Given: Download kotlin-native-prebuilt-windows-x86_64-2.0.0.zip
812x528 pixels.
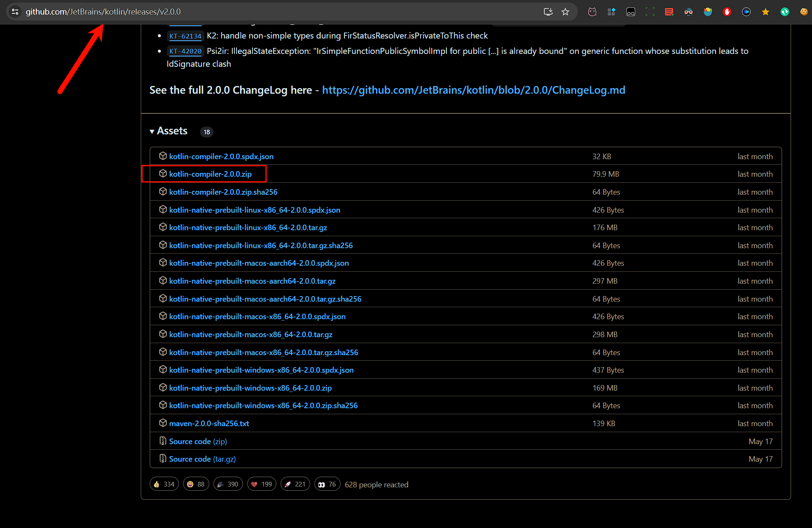Looking at the screenshot, I should (x=250, y=388).
